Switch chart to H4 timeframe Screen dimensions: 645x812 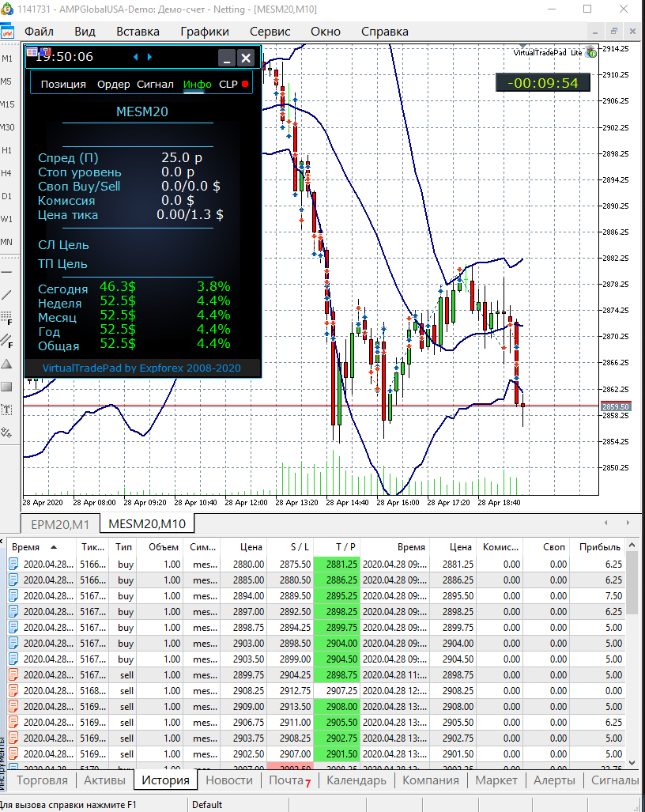click(x=6, y=173)
